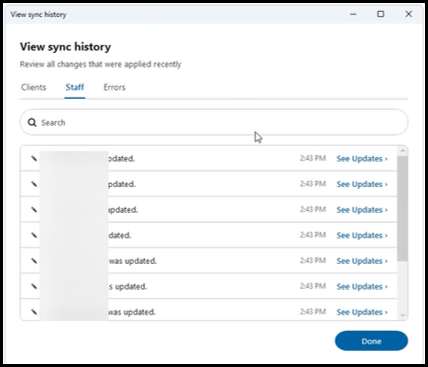
Task: Open the Errors tab
Action: click(114, 87)
